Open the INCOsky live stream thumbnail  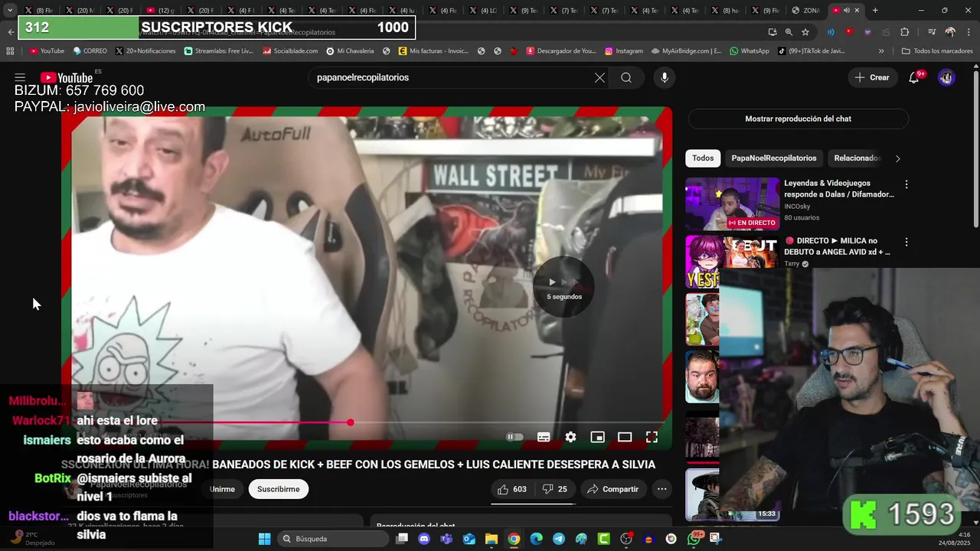tap(732, 204)
